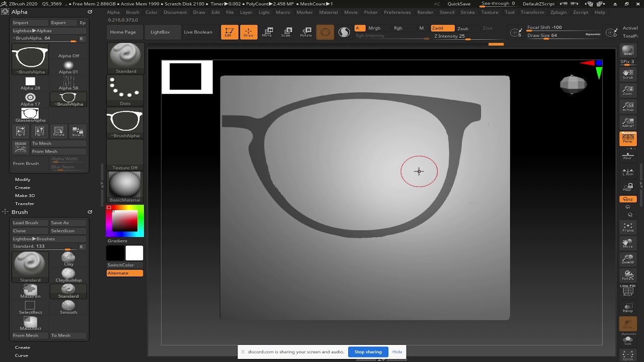This screenshot has height=362, width=644.
Task: Click the Frame mesh icon
Action: (x=628, y=227)
